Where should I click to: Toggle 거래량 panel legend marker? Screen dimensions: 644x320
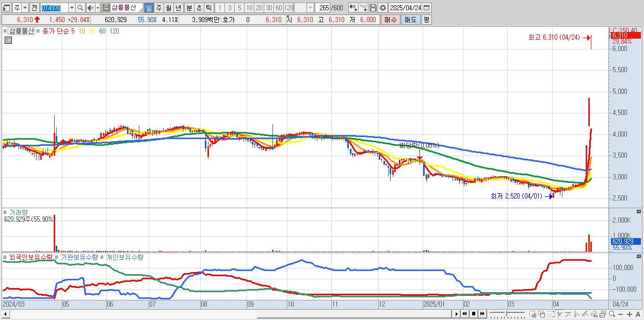coord(6,212)
